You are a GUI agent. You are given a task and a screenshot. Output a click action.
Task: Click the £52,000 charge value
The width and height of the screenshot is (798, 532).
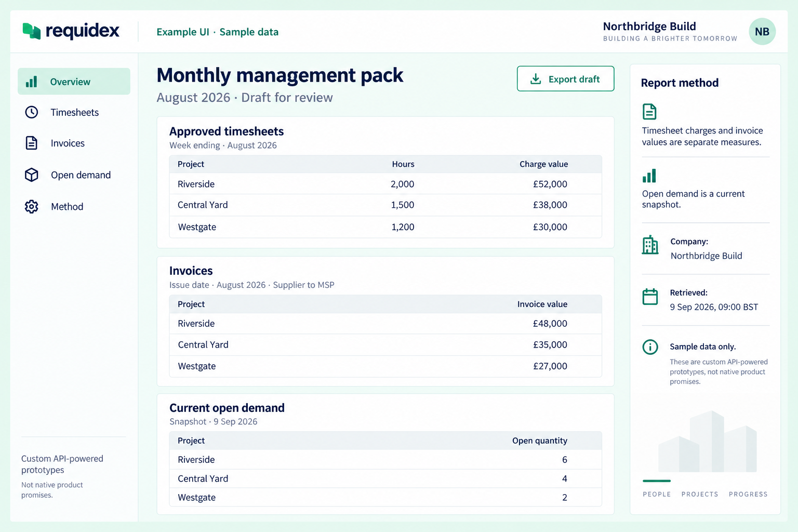pos(550,184)
